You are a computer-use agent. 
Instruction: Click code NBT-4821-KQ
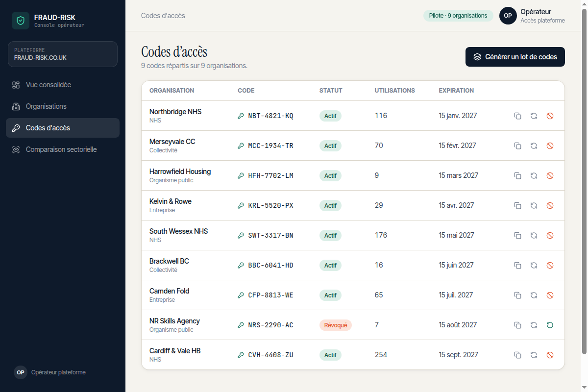[270, 116]
